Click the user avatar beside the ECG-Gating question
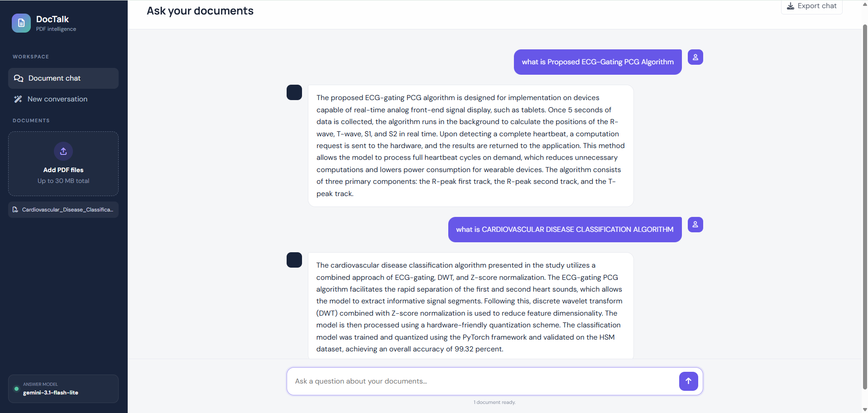Image resolution: width=868 pixels, height=413 pixels. coord(695,57)
